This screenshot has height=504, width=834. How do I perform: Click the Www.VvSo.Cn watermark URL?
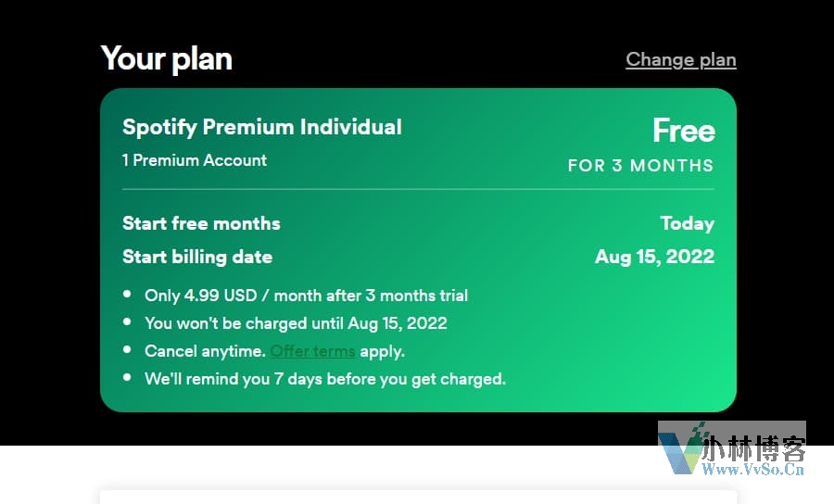point(752,469)
